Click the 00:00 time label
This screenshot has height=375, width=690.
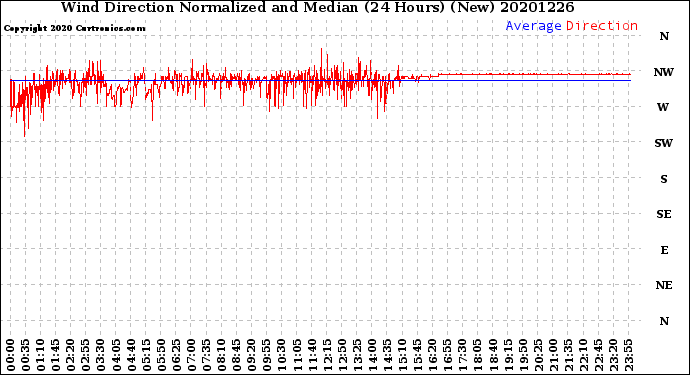point(11,355)
